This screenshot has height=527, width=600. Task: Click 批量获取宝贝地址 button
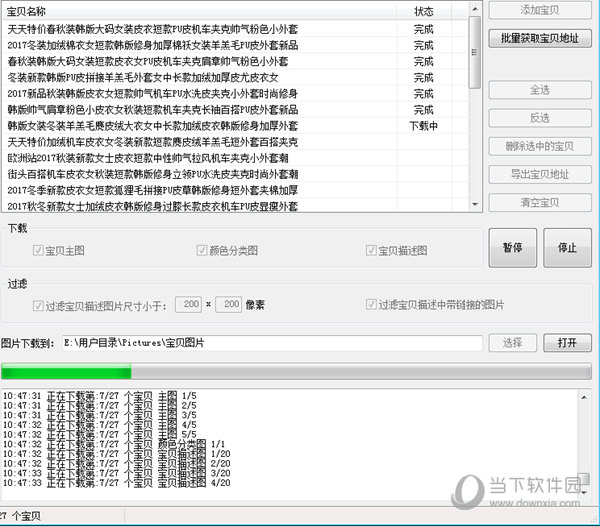(x=540, y=38)
